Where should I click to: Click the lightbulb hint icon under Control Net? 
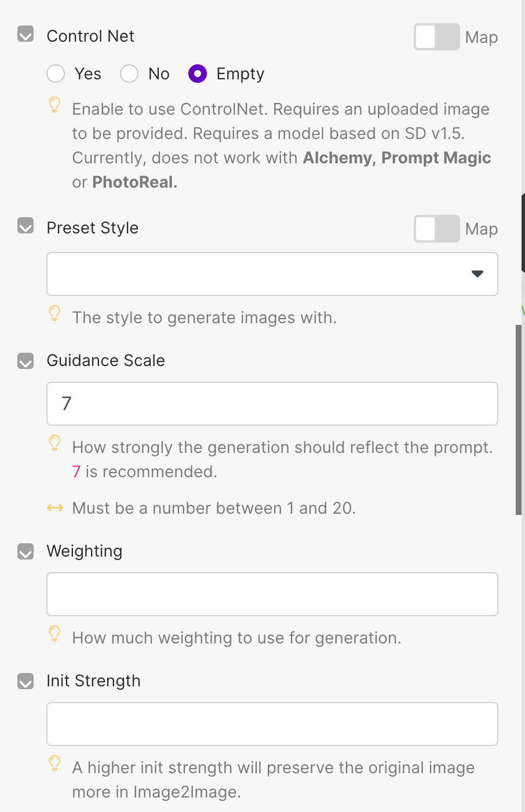(x=54, y=105)
